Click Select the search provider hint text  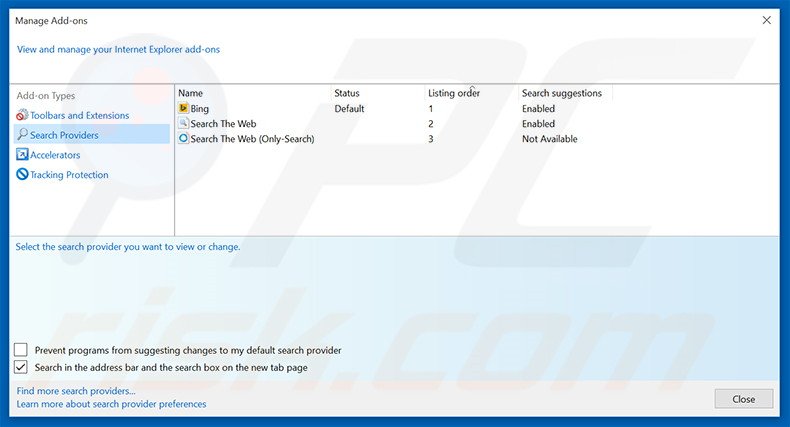click(128, 247)
